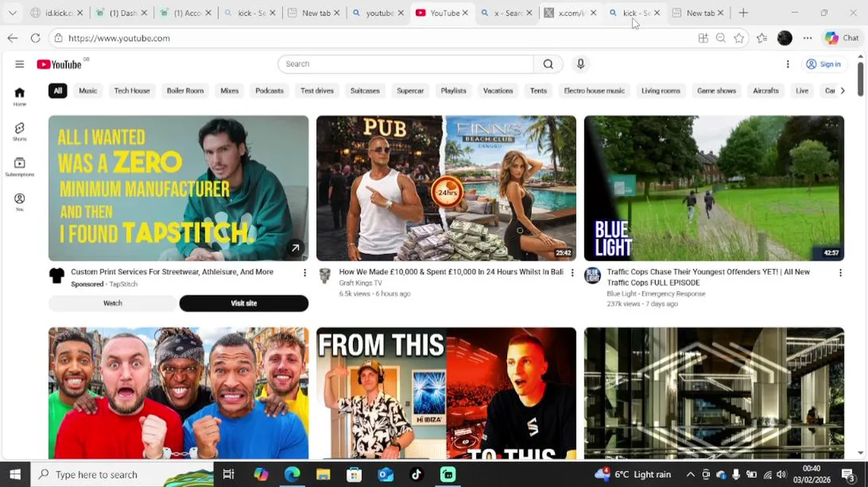Click TapStitch advertiser logo

click(57, 275)
